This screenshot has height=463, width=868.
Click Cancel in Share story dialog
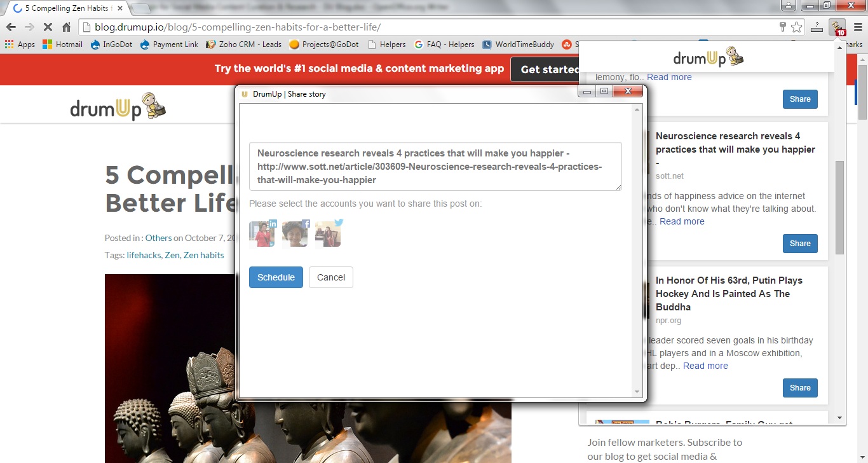coord(330,277)
